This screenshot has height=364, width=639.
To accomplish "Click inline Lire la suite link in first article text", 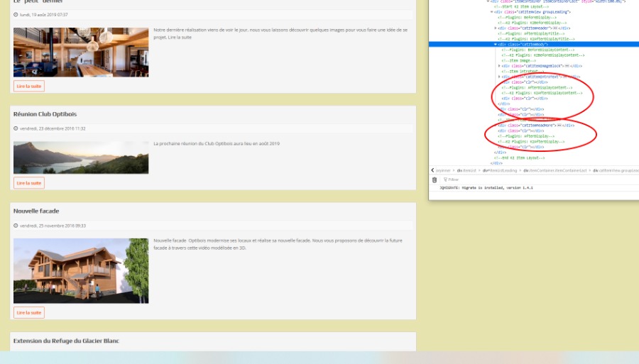I will [180, 37].
